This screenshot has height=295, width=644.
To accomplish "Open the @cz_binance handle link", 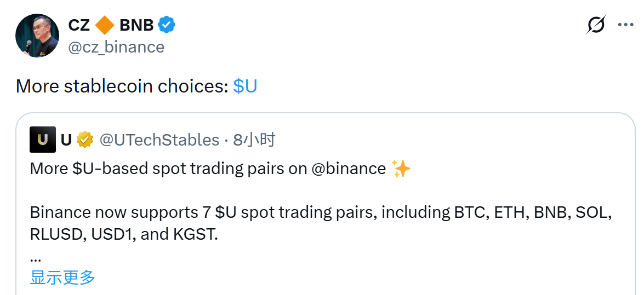I will pos(116,47).
